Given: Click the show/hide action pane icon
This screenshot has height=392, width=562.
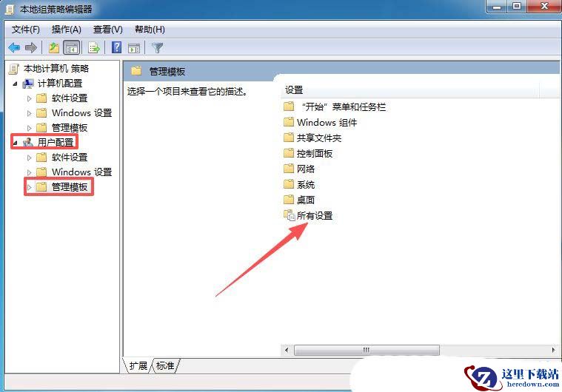Looking at the screenshot, I should coord(134,47).
